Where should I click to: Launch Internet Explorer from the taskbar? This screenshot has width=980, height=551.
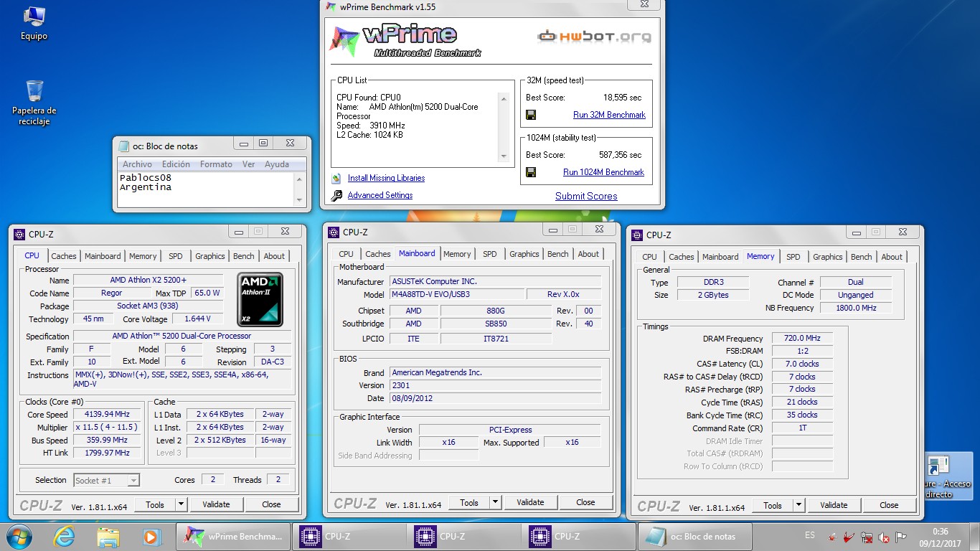65,536
